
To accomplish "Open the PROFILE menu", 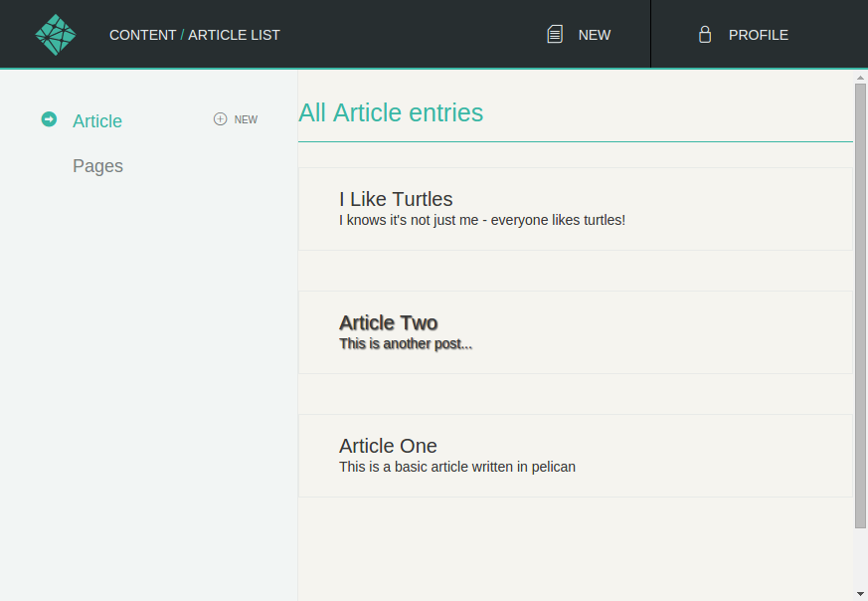I will pyautogui.click(x=758, y=34).
